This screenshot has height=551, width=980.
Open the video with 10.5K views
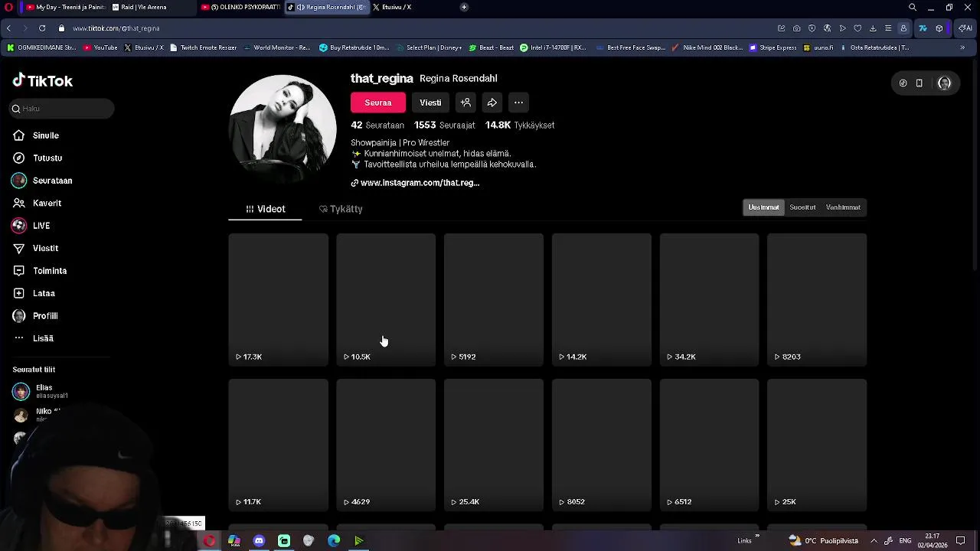[386, 300]
